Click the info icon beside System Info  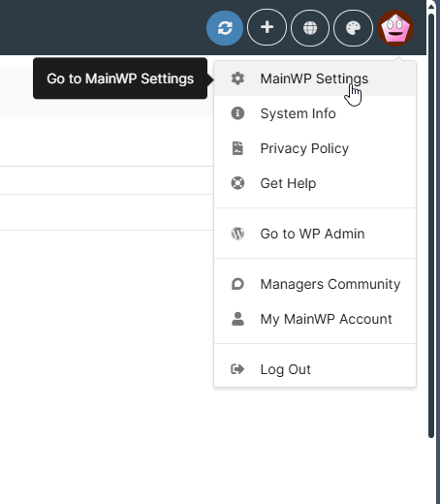point(237,113)
